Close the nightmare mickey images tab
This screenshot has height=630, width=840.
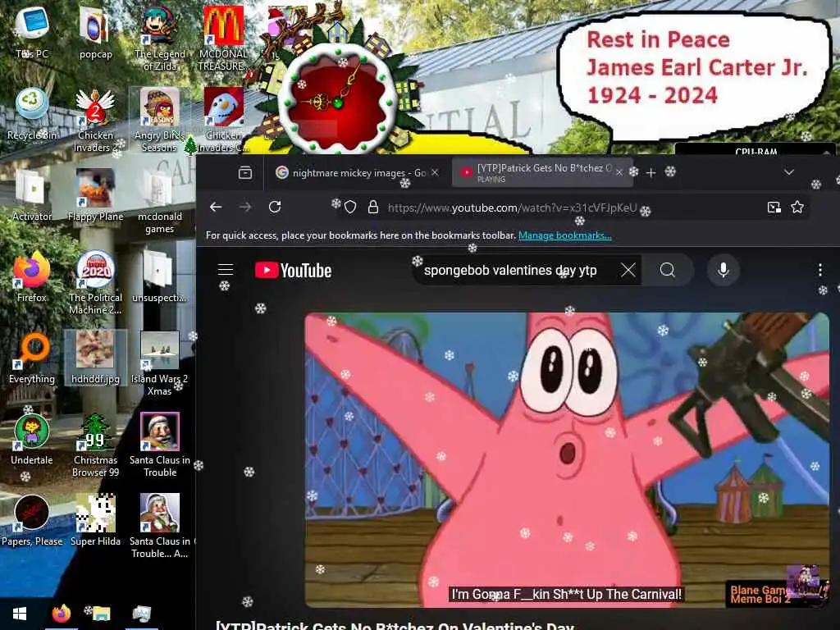tap(435, 172)
